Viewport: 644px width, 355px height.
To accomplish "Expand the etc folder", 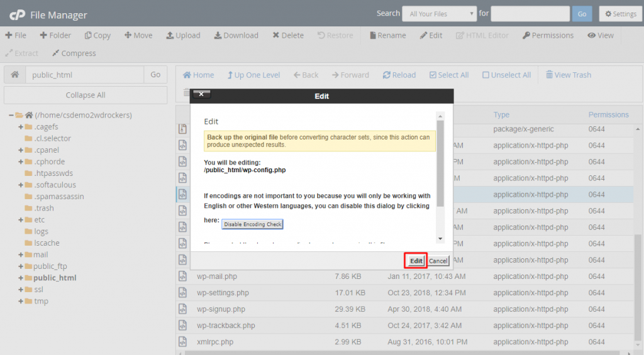I will click(21, 220).
